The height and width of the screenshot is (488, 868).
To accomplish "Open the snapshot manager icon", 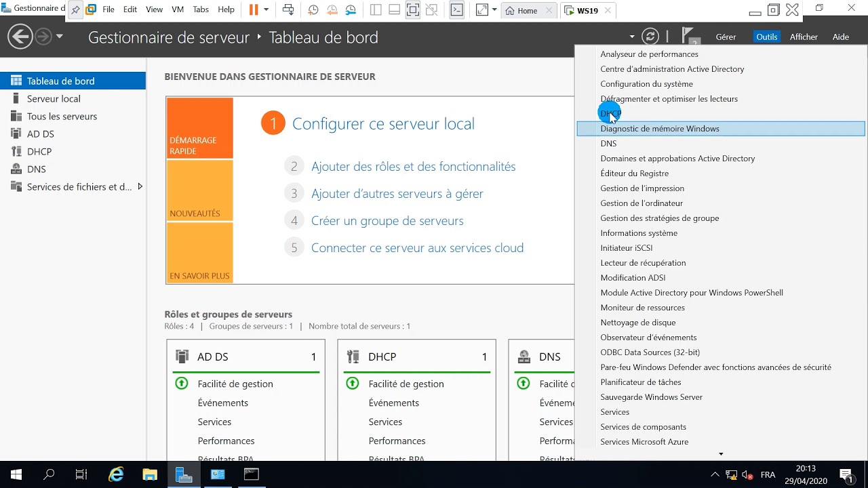I will (x=351, y=10).
